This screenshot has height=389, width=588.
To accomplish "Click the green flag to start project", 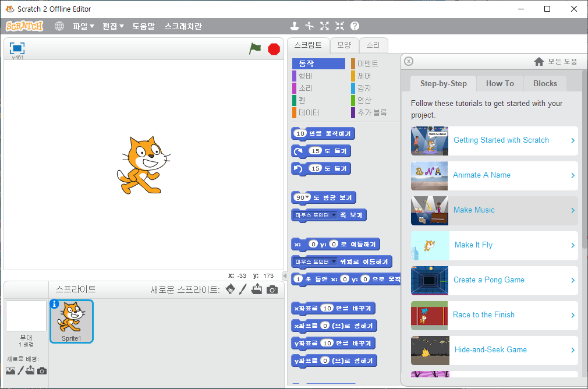I will (x=255, y=49).
